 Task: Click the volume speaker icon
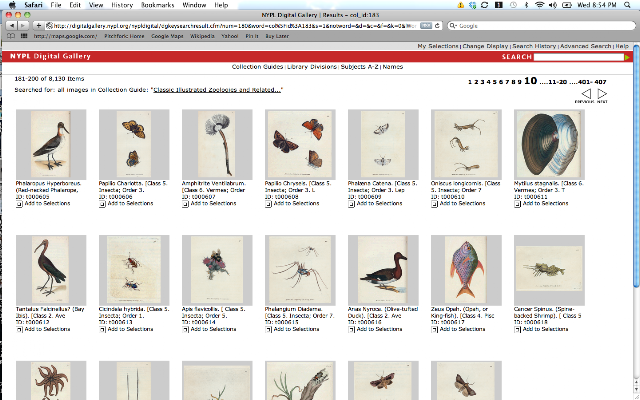553,5
